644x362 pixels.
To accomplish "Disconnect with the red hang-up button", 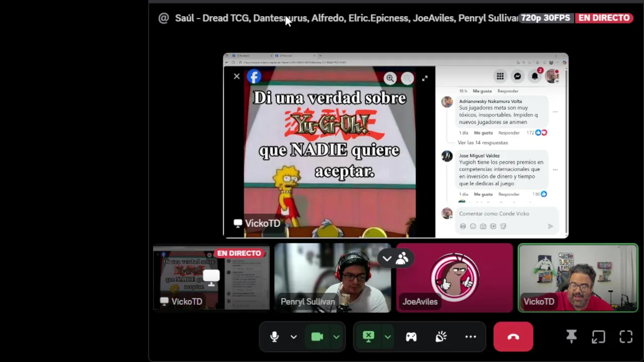I will pyautogui.click(x=513, y=337).
